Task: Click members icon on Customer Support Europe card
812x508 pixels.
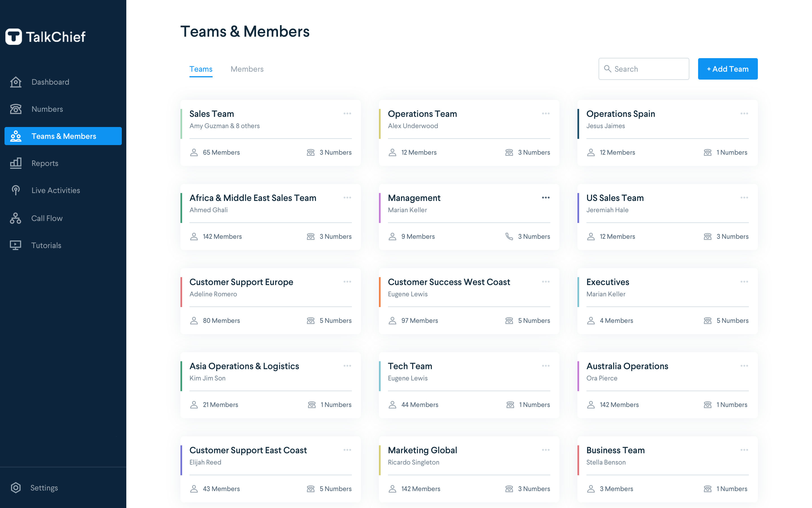Action: [194, 321]
